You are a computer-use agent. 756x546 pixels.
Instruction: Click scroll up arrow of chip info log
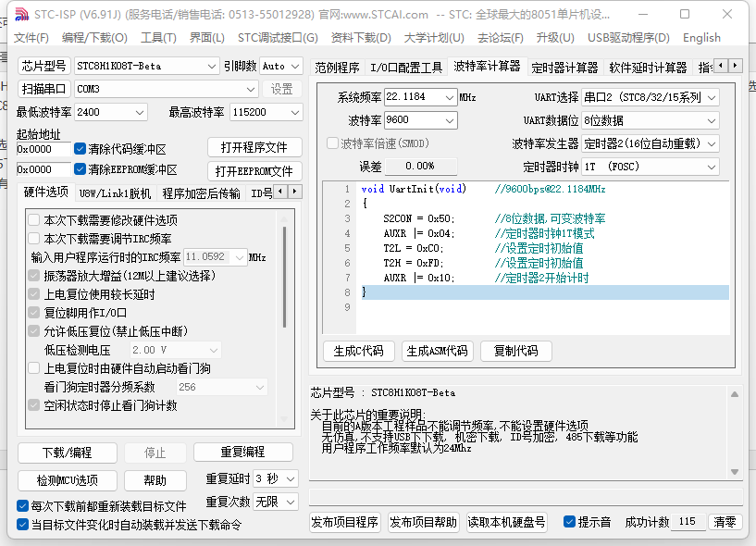(x=735, y=394)
